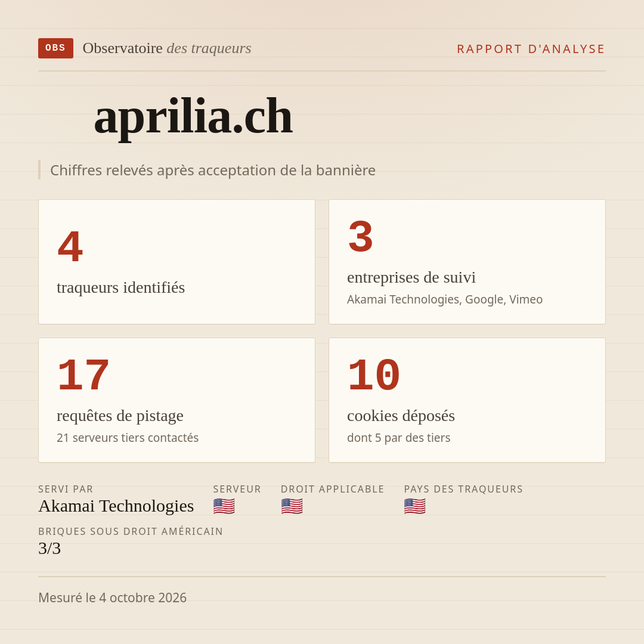Image resolution: width=644 pixels, height=644 pixels.
Task: Click 'dont 5 par des tiers' text
Action: pyautogui.click(x=398, y=438)
